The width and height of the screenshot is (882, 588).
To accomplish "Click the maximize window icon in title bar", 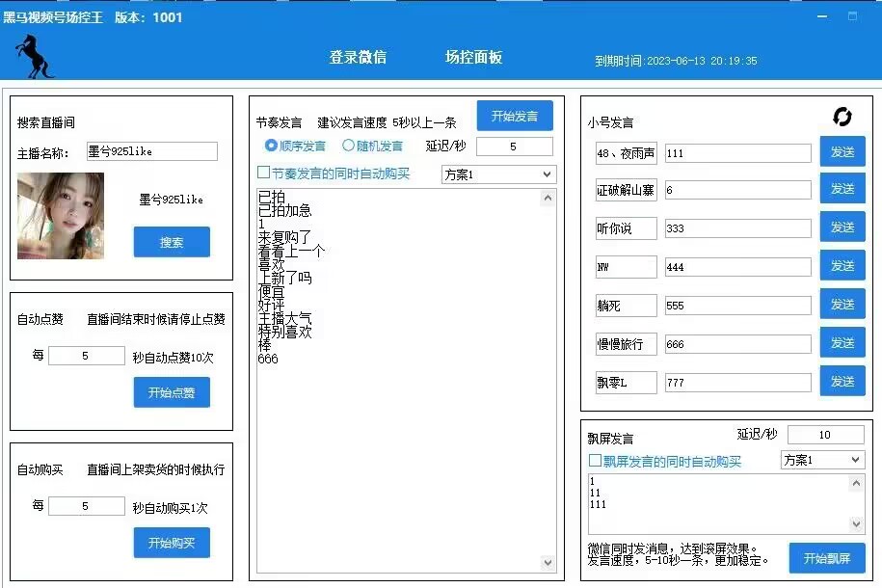I will coord(852,16).
